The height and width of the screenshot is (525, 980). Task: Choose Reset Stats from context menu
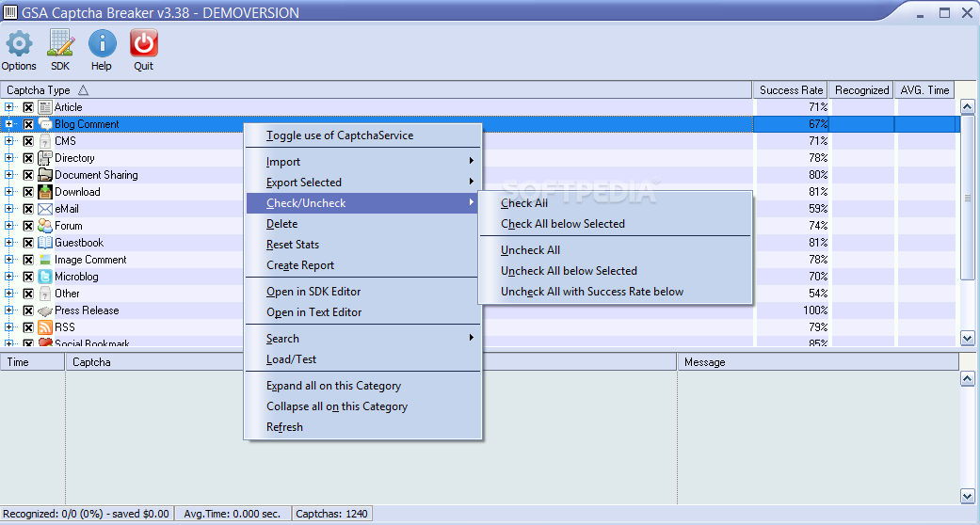(x=362, y=245)
